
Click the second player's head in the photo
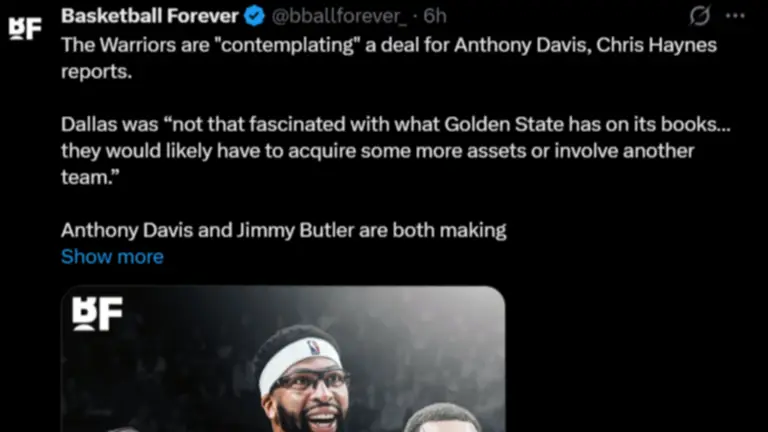tap(441, 418)
